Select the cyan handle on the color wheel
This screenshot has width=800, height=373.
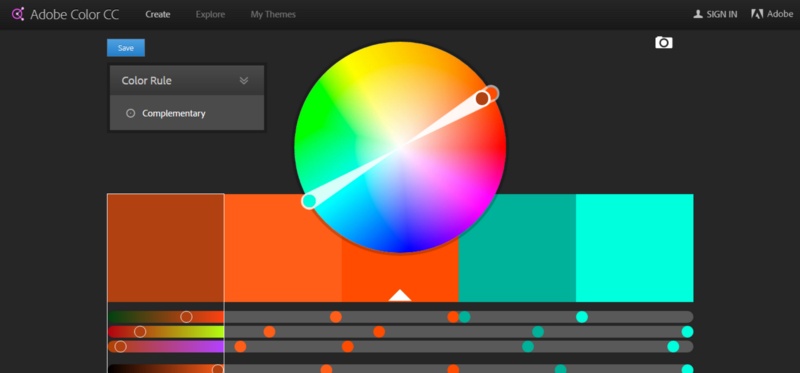(x=309, y=201)
